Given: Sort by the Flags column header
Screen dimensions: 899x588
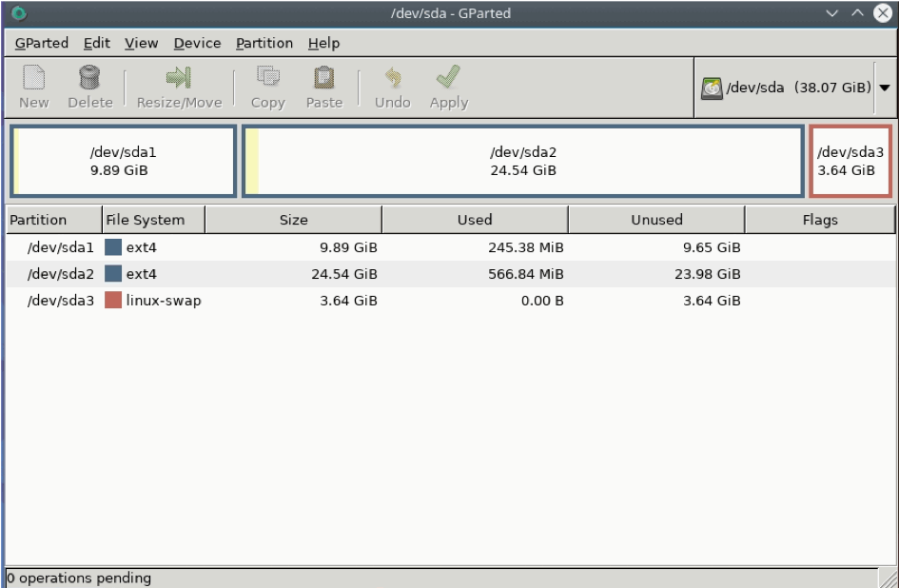Looking at the screenshot, I should (x=820, y=220).
